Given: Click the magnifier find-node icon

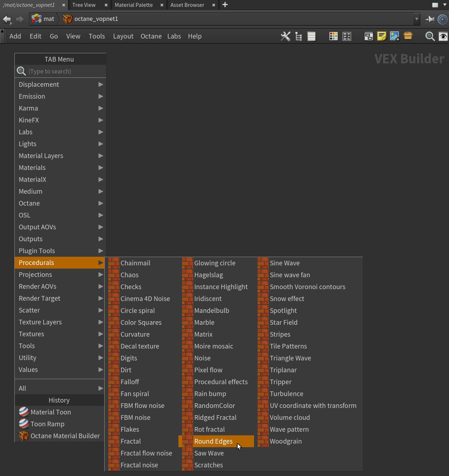Looking at the screenshot, I should [x=430, y=36].
